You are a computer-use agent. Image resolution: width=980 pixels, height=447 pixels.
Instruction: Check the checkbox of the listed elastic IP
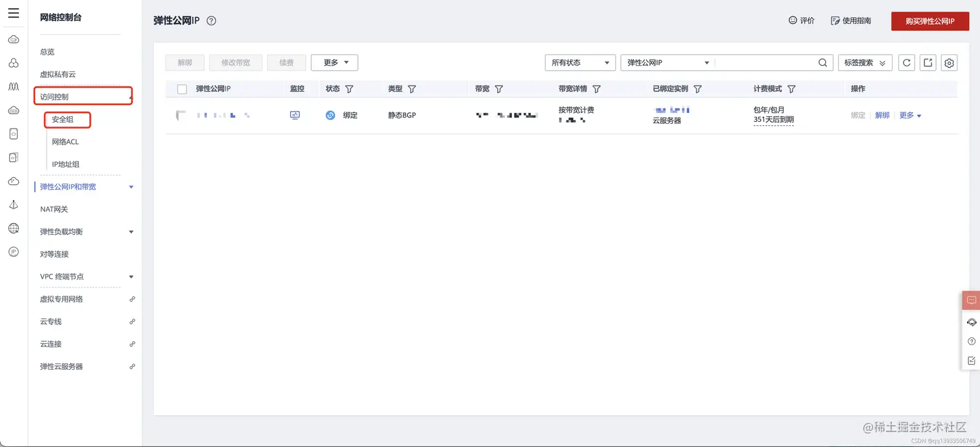point(181,115)
